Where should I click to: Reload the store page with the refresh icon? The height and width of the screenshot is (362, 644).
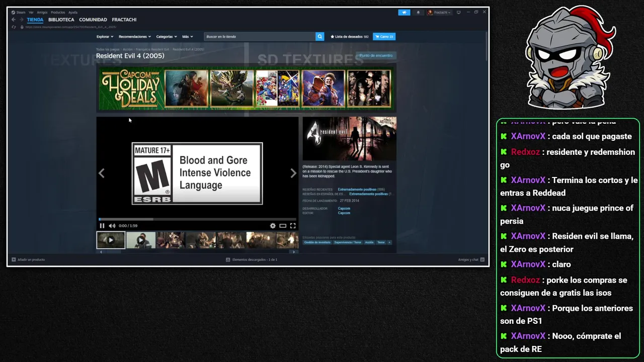tap(14, 27)
